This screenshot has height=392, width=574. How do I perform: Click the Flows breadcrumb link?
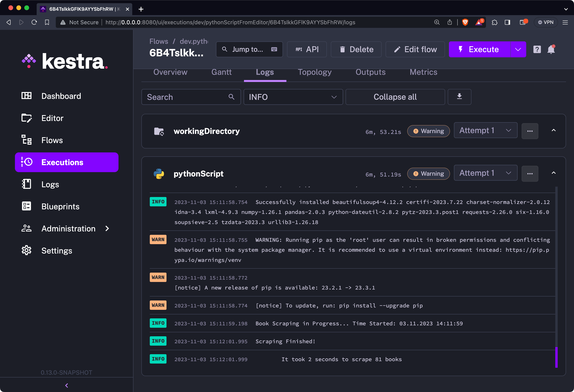[x=159, y=41]
